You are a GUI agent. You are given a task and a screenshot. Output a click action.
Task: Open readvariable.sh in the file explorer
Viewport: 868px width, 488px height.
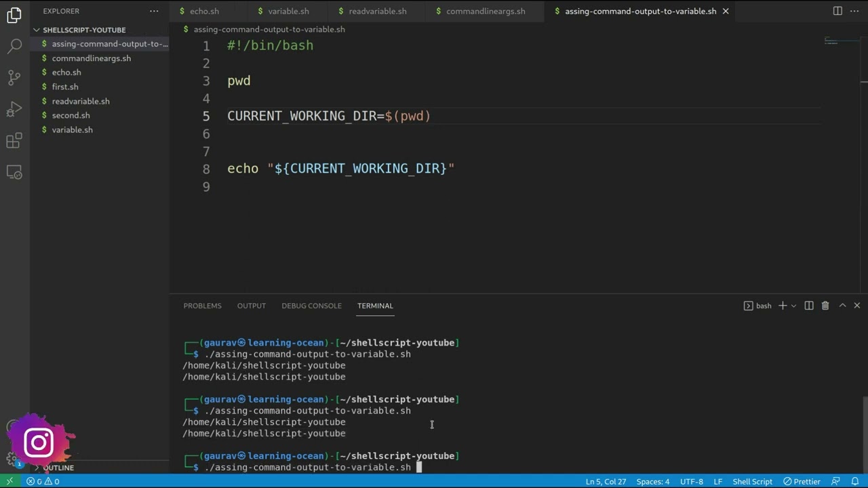(x=81, y=101)
